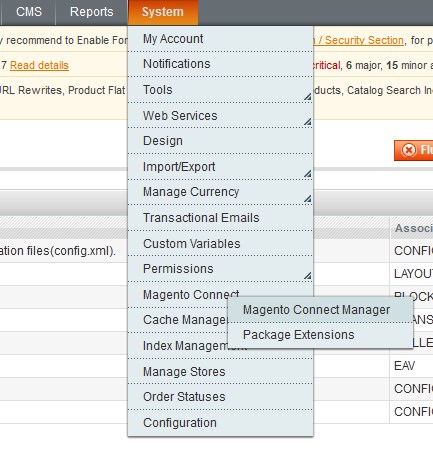Expand the Tools submenu

pyautogui.click(x=220, y=90)
